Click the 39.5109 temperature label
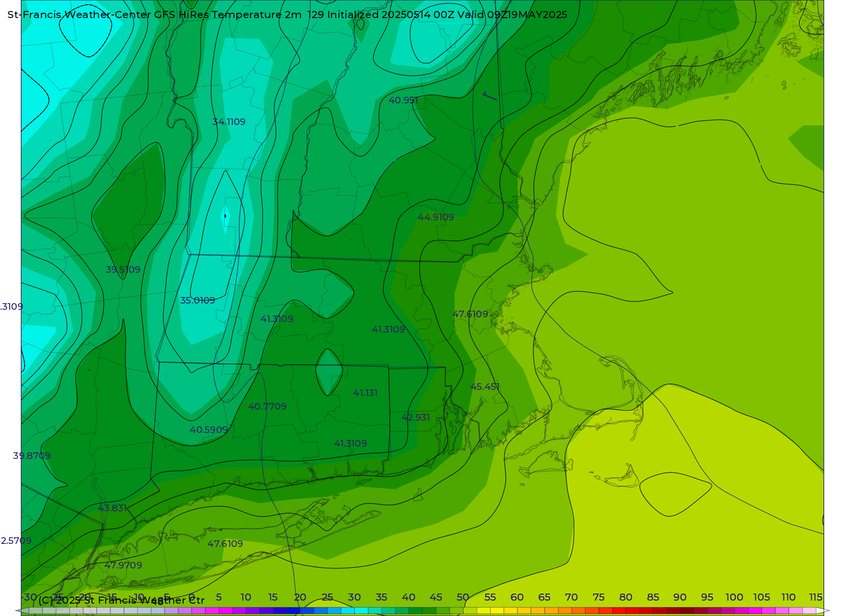 [123, 270]
